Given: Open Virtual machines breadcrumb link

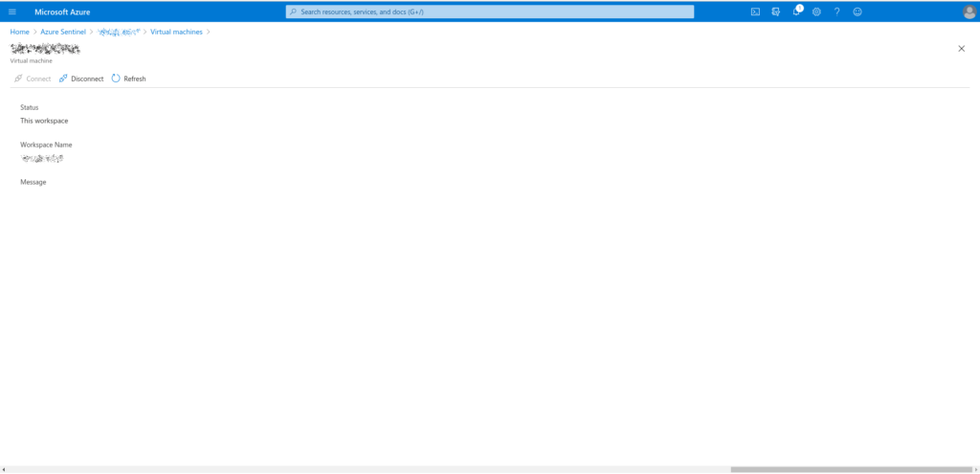Looking at the screenshot, I should tap(176, 32).
